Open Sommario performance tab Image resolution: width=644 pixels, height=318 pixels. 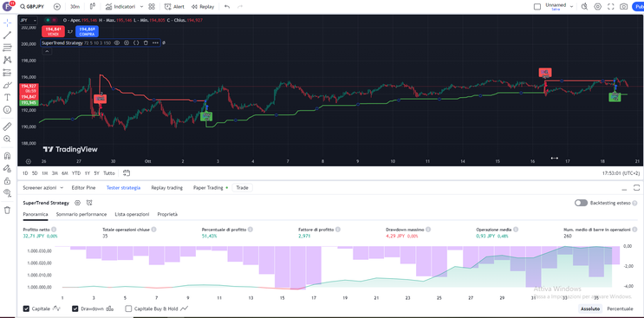[81, 214]
